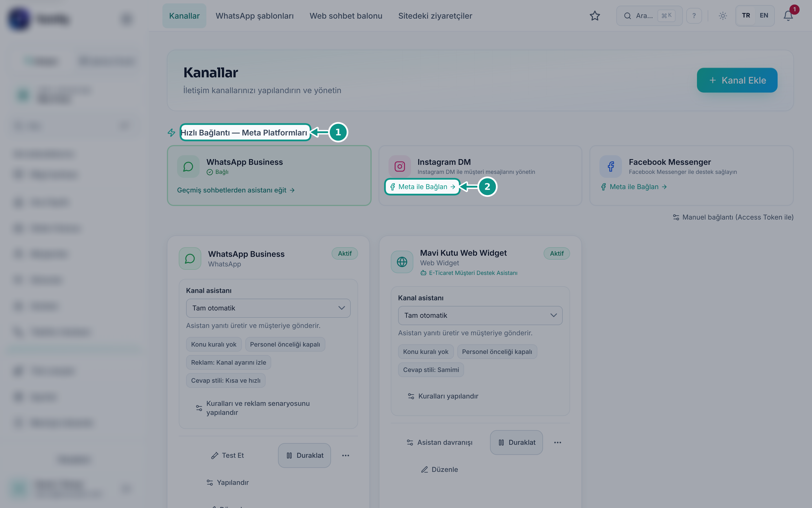Open the notifications bell

pos(788,16)
